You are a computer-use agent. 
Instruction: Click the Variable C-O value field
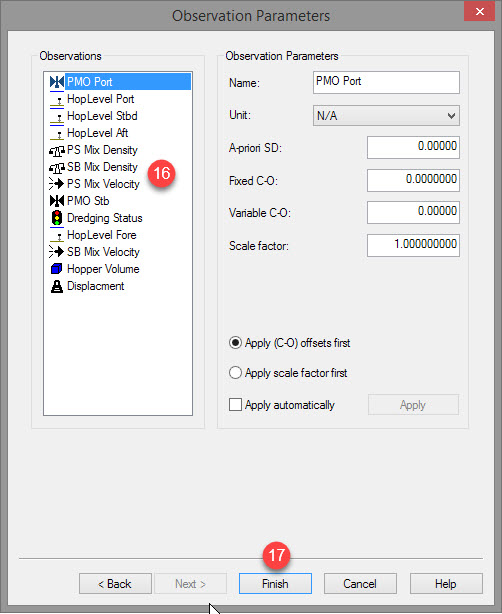point(413,212)
